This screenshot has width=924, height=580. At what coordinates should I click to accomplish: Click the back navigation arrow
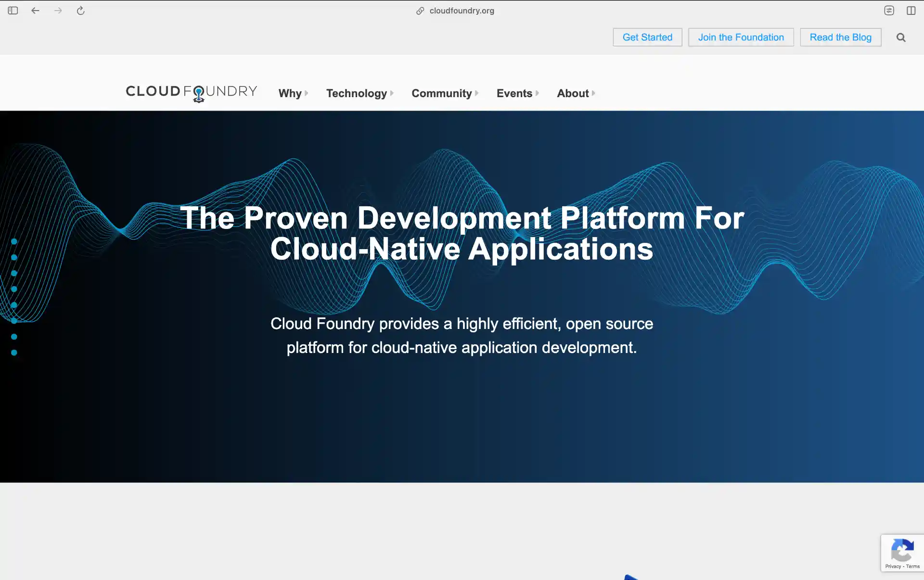(x=35, y=10)
